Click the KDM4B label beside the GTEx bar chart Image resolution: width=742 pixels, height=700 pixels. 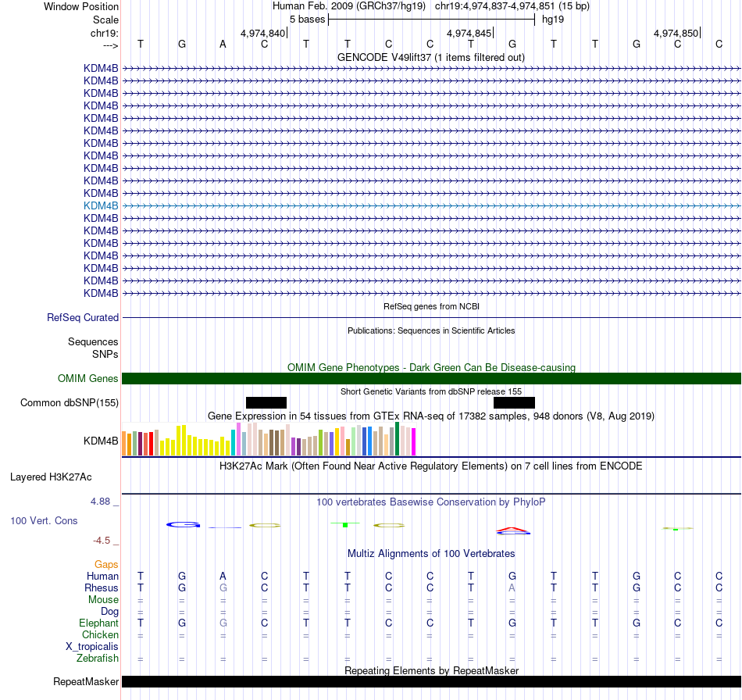[x=101, y=441]
